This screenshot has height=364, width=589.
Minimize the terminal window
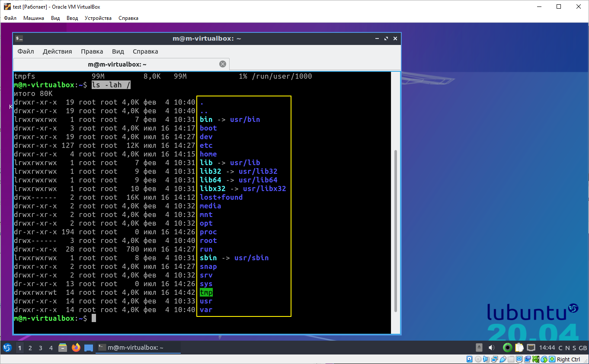point(377,38)
